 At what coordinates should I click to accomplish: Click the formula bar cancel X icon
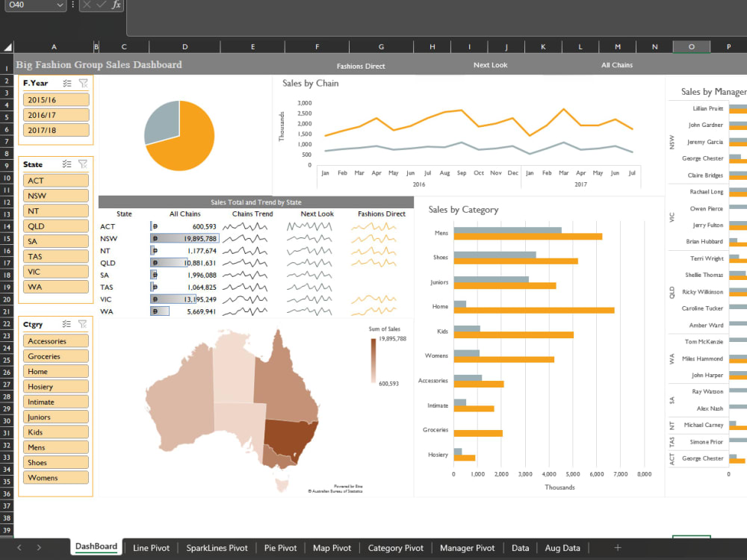[86, 4]
